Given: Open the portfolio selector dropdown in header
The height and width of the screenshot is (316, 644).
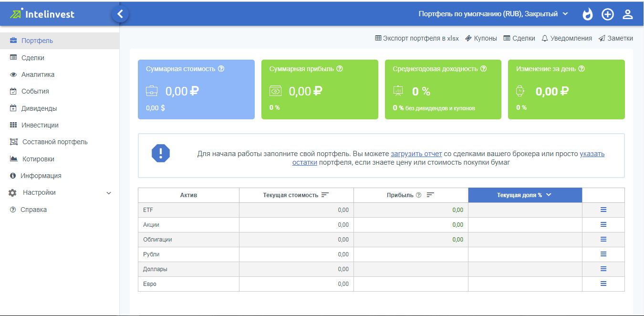Looking at the screenshot, I should pyautogui.click(x=493, y=14).
